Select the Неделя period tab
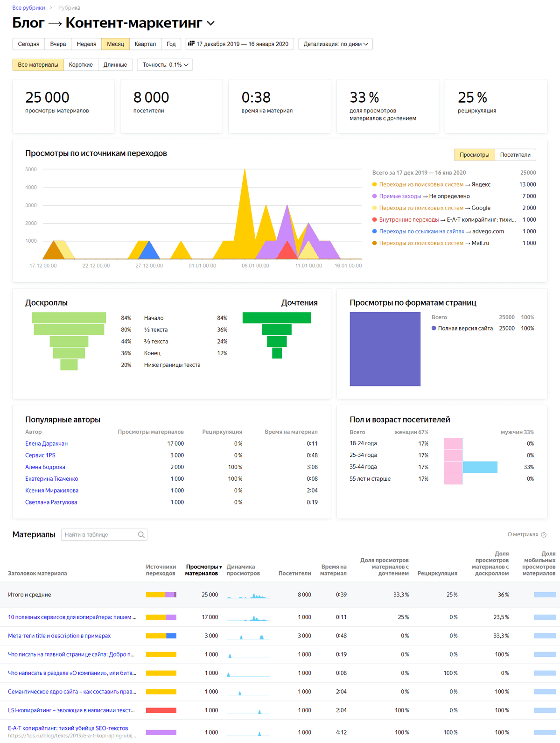The height and width of the screenshot is (743, 560). 86,44
